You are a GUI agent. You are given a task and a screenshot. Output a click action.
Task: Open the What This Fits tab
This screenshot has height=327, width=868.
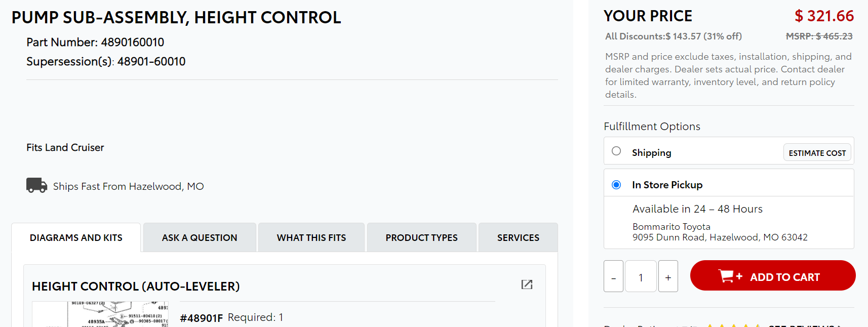(x=311, y=238)
